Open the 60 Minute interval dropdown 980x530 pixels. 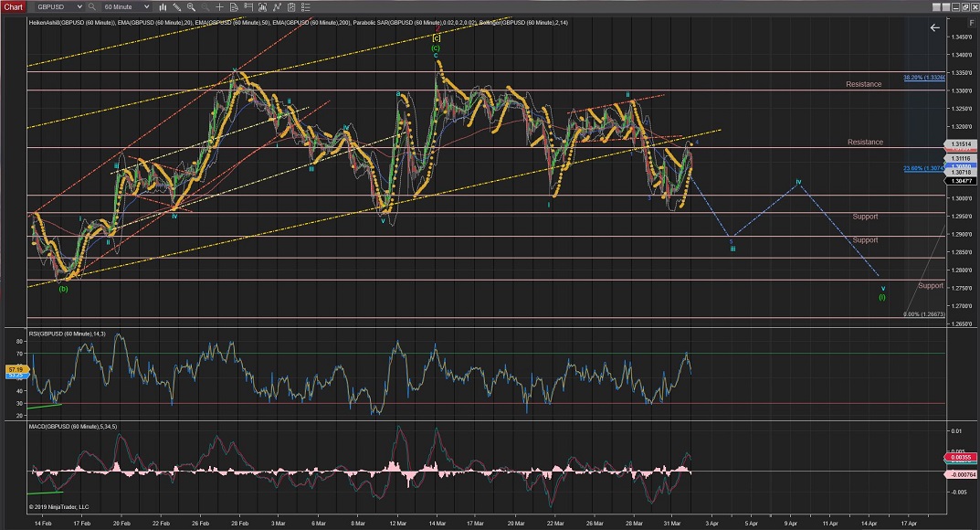pos(127,7)
